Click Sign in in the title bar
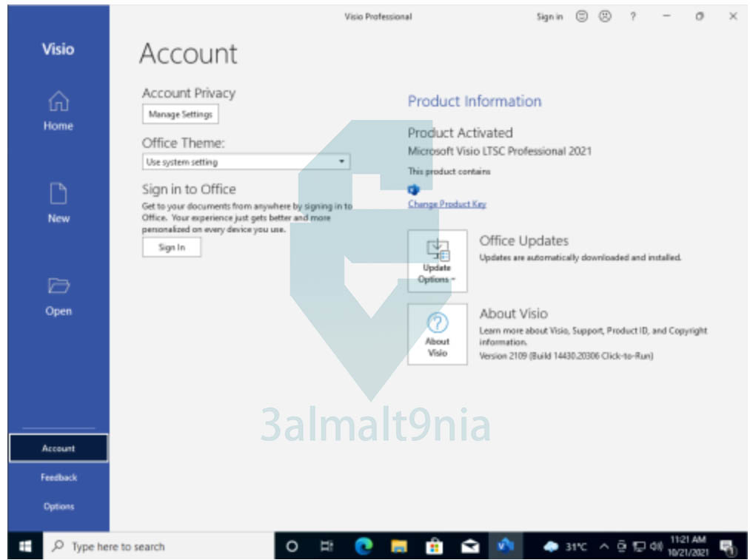 [x=549, y=17]
